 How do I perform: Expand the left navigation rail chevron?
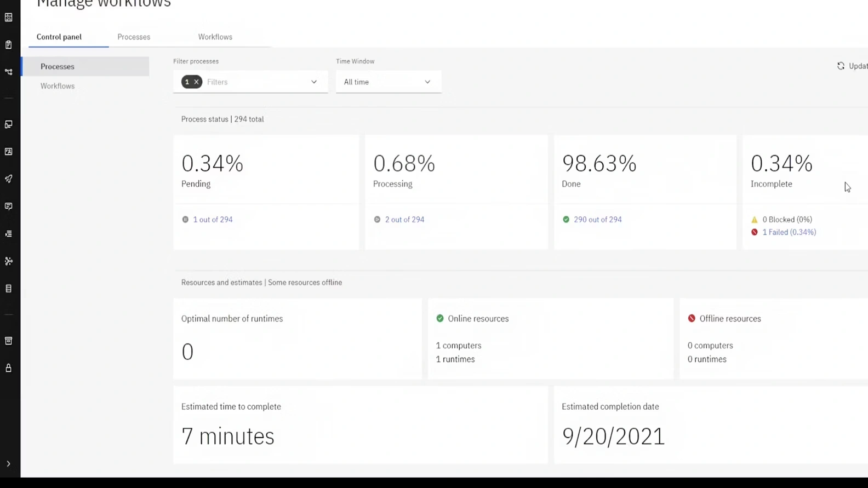tap(9, 464)
